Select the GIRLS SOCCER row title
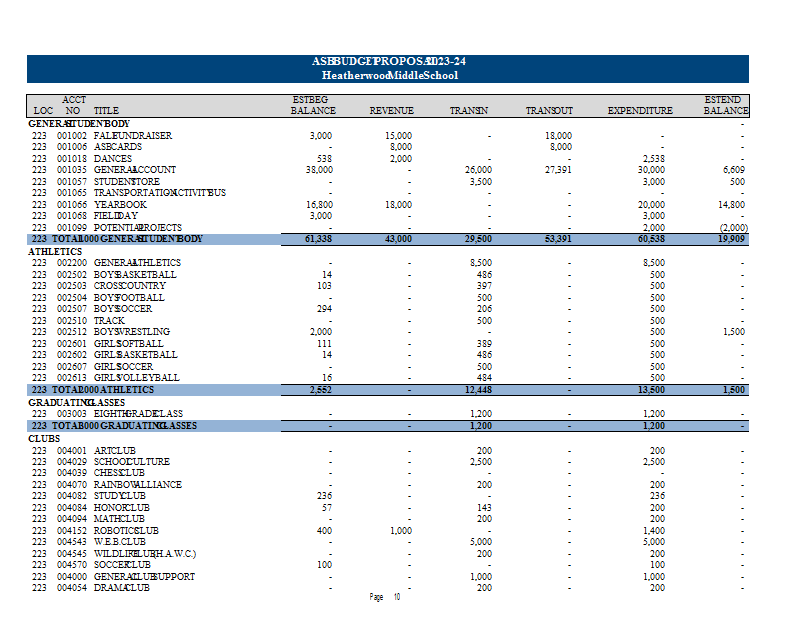Image resolution: width=800 pixels, height=619 pixels. (123, 366)
